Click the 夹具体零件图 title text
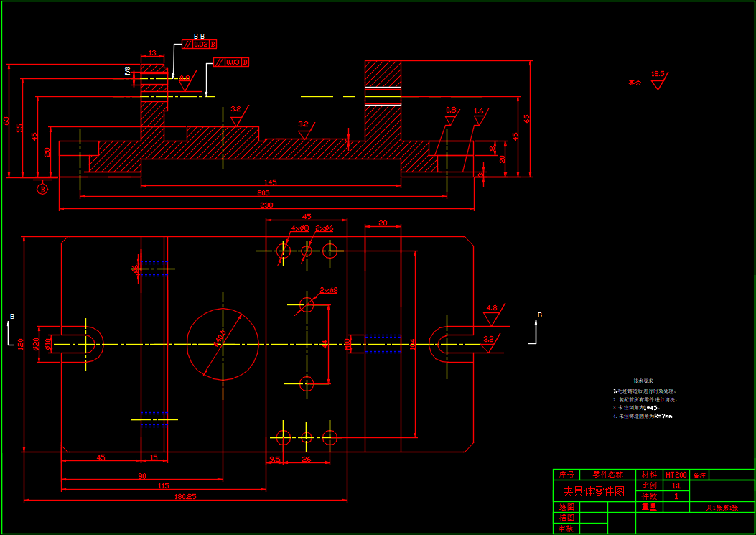Image resolution: width=756 pixels, height=535 pixels. click(x=594, y=492)
